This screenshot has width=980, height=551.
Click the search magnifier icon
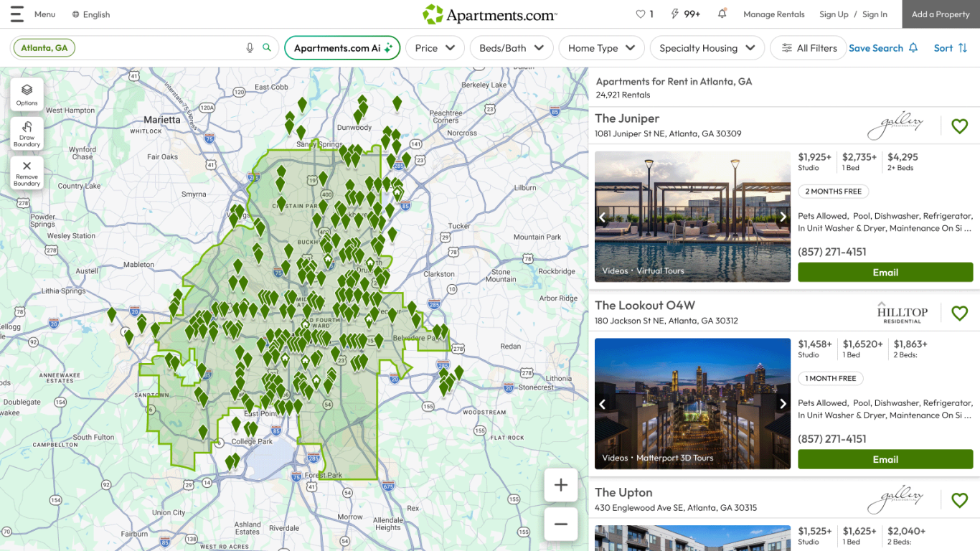(x=267, y=48)
